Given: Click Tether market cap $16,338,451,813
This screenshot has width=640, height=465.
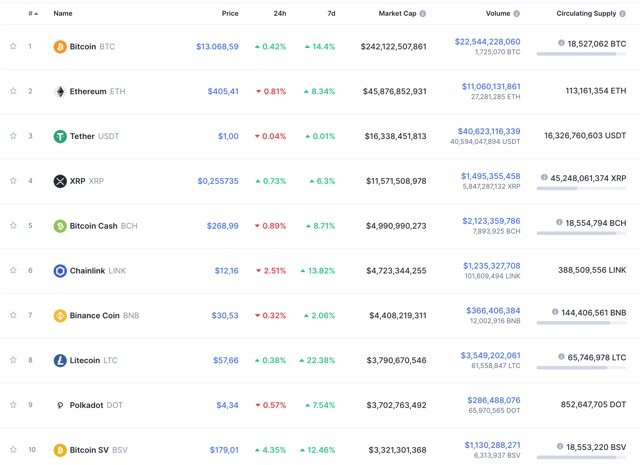Looking at the screenshot, I should [396, 136].
